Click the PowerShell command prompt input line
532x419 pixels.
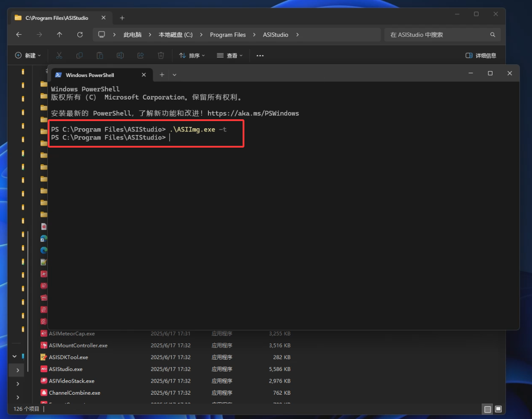(170, 137)
